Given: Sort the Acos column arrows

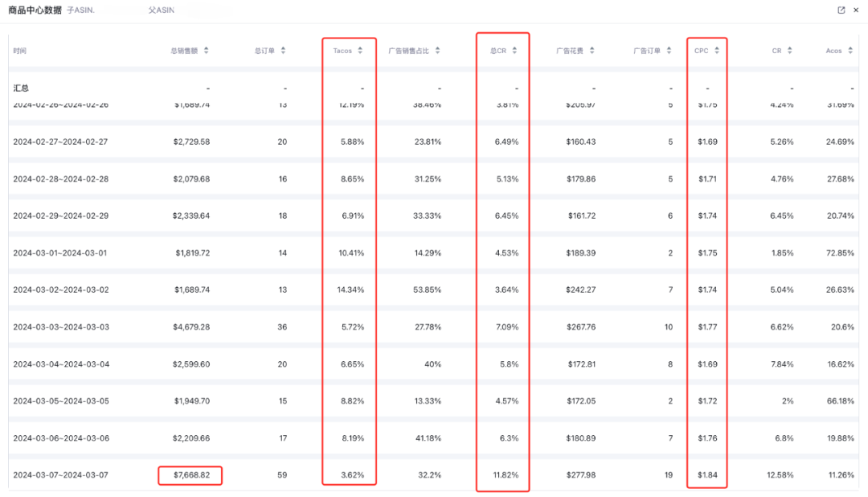Looking at the screenshot, I should click(850, 51).
